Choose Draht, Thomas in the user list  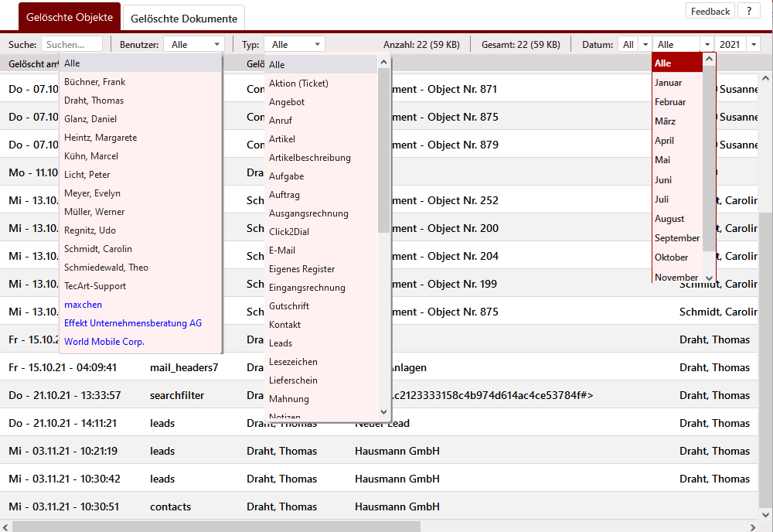coord(94,101)
